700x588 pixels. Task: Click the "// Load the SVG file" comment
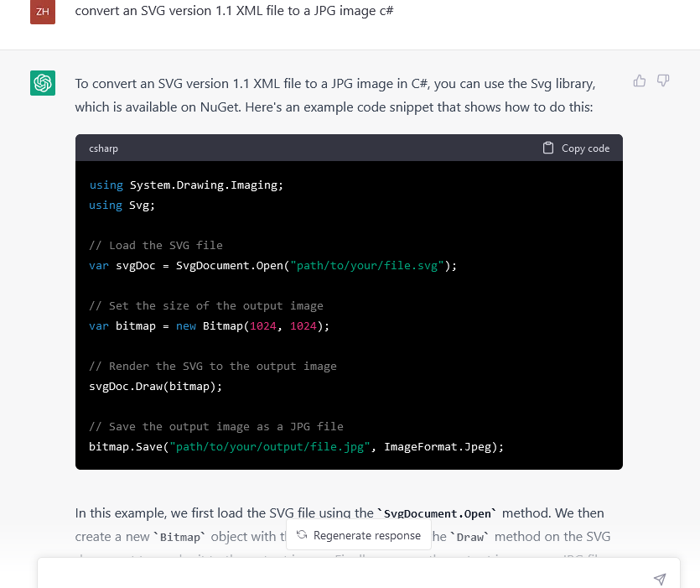(x=156, y=245)
